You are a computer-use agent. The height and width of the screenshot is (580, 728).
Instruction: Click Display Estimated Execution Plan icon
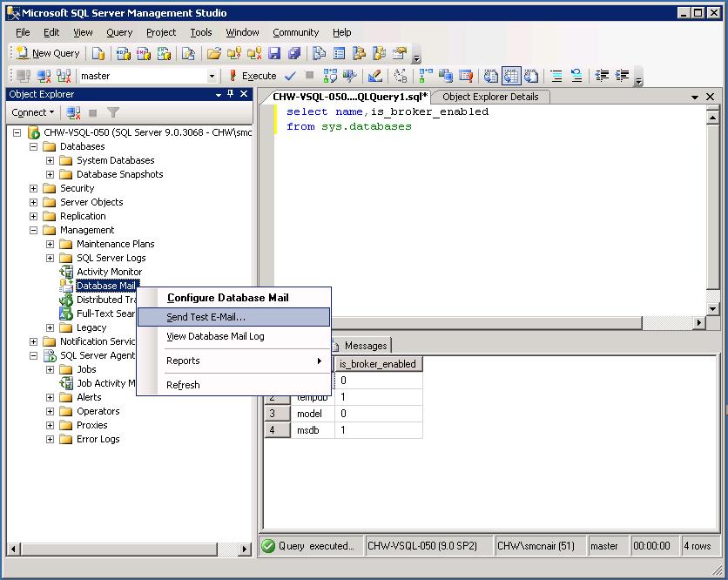pos(330,76)
